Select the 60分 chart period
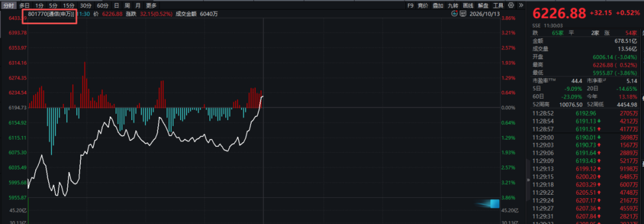The image size is (644, 224). pos(103,5)
